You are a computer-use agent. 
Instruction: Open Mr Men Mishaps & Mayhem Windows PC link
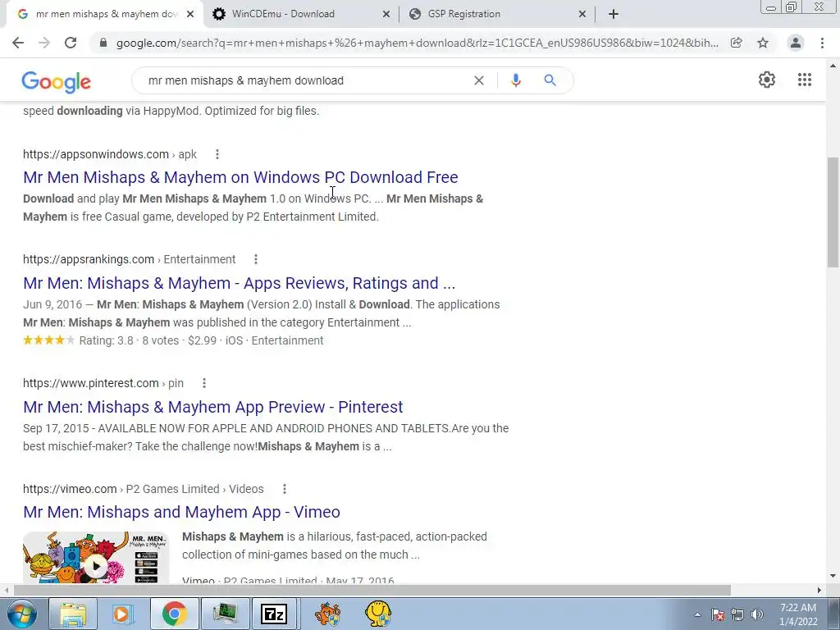(x=240, y=177)
